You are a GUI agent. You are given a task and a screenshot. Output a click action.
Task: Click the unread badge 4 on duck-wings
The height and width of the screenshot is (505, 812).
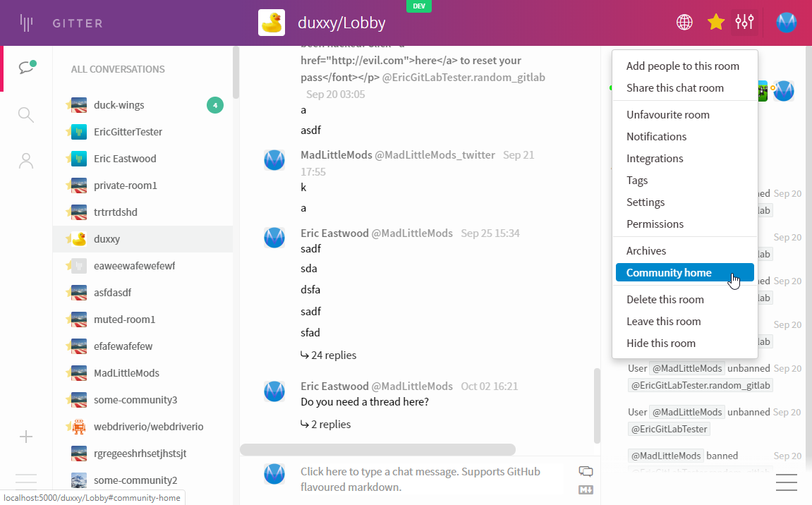click(215, 105)
